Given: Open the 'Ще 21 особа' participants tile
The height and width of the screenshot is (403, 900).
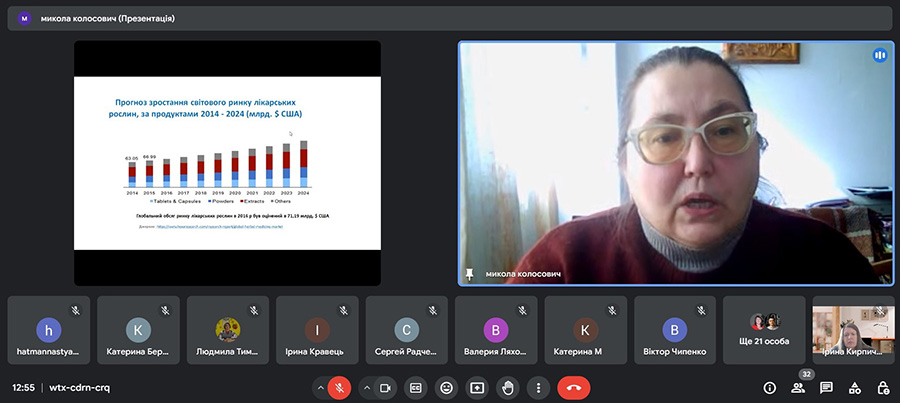Looking at the screenshot, I should (766, 329).
